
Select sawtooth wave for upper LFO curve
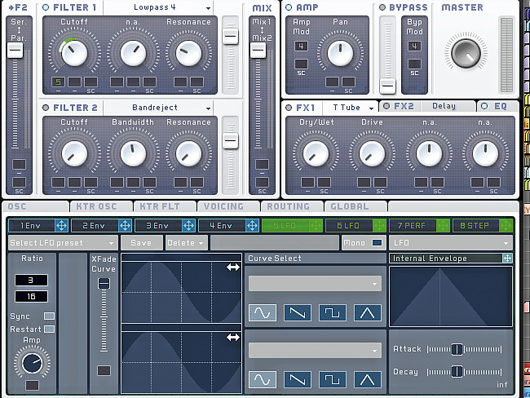coord(297,312)
